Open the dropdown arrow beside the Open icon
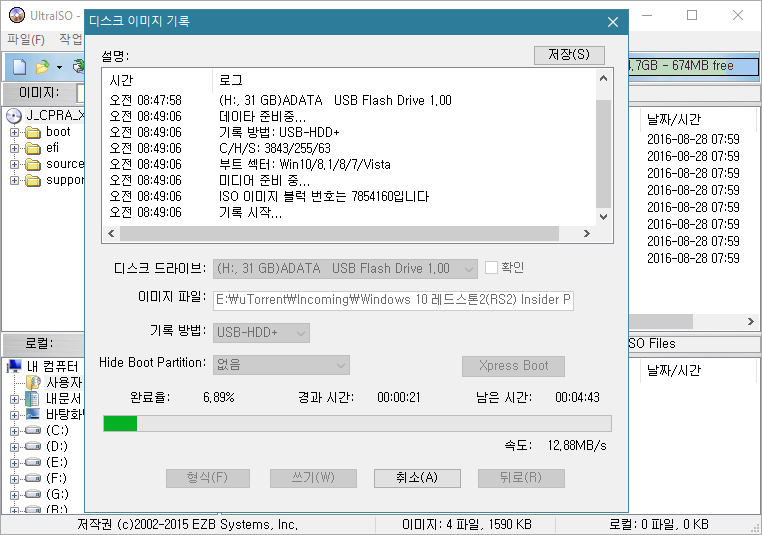The width and height of the screenshot is (762, 535). 59,67
